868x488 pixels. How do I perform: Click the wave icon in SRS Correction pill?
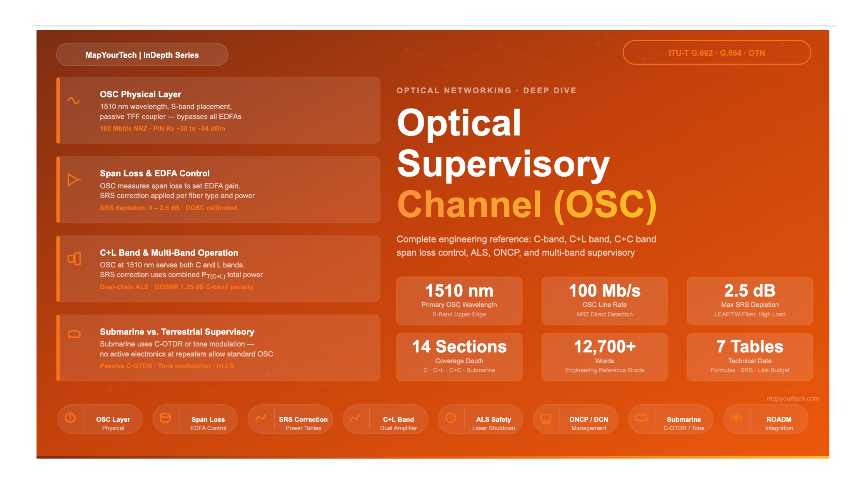click(x=260, y=418)
